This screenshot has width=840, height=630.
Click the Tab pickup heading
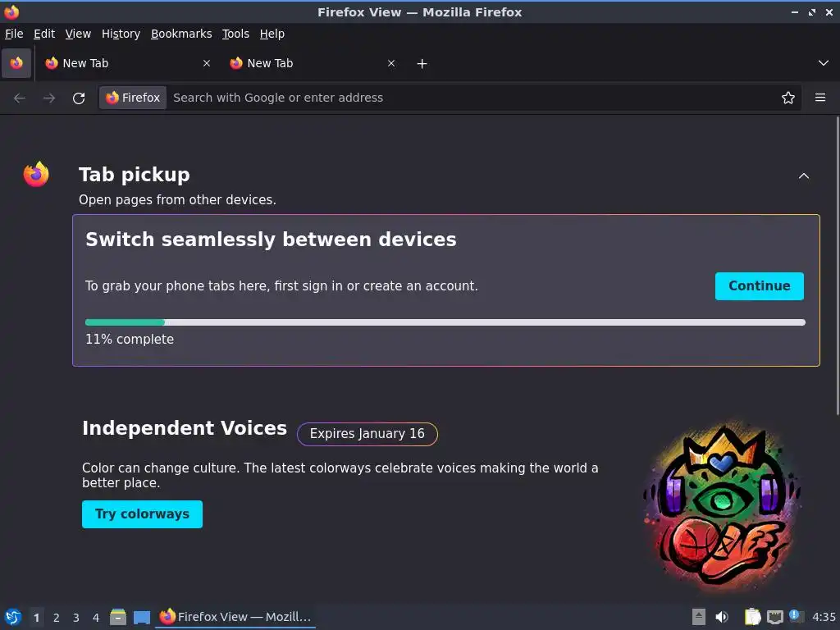(135, 175)
